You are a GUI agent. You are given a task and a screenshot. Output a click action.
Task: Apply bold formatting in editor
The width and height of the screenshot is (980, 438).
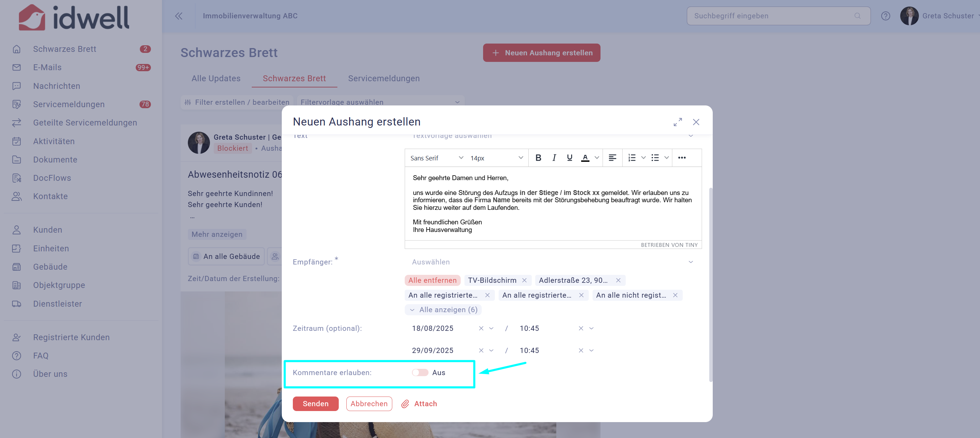[x=538, y=158]
